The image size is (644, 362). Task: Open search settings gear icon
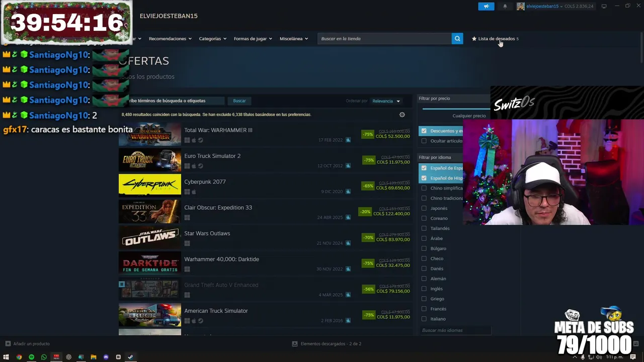click(x=402, y=115)
